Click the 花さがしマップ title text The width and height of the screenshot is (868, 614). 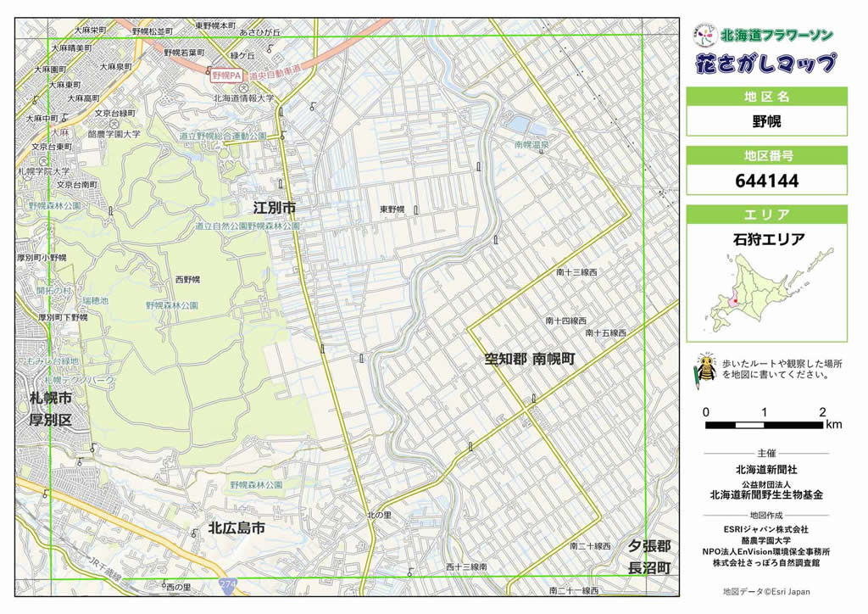(765, 64)
